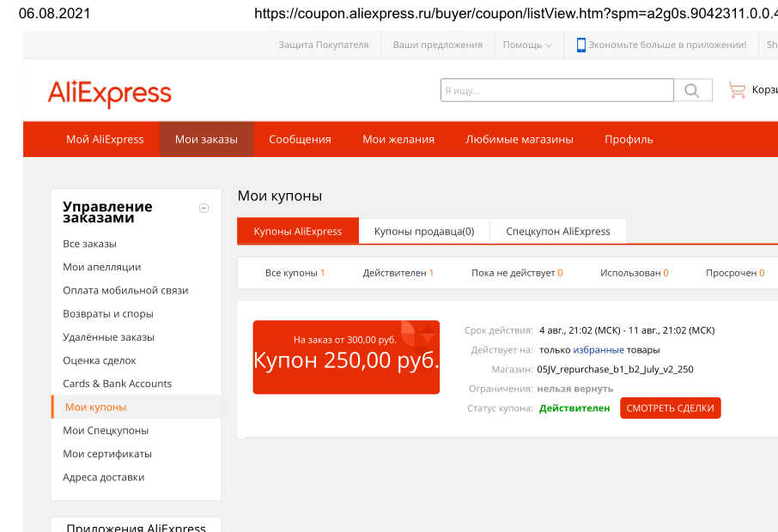778x532 pixels.
Task: Filter by Все купоны
Action: coord(295,273)
